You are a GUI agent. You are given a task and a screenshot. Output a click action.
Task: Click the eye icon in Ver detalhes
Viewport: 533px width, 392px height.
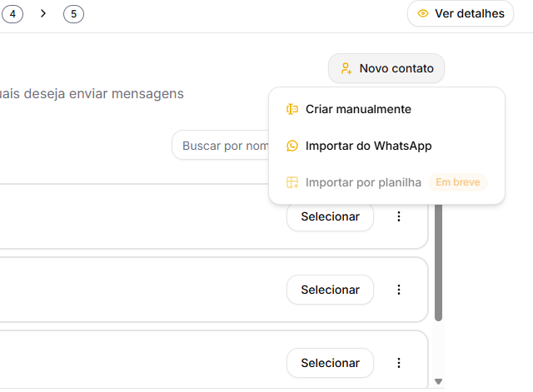423,13
